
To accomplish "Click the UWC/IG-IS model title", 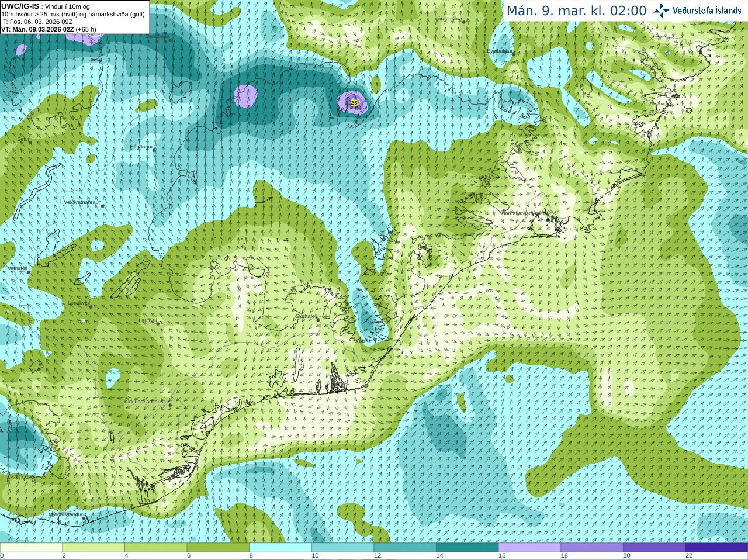I will (x=20, y=6).
